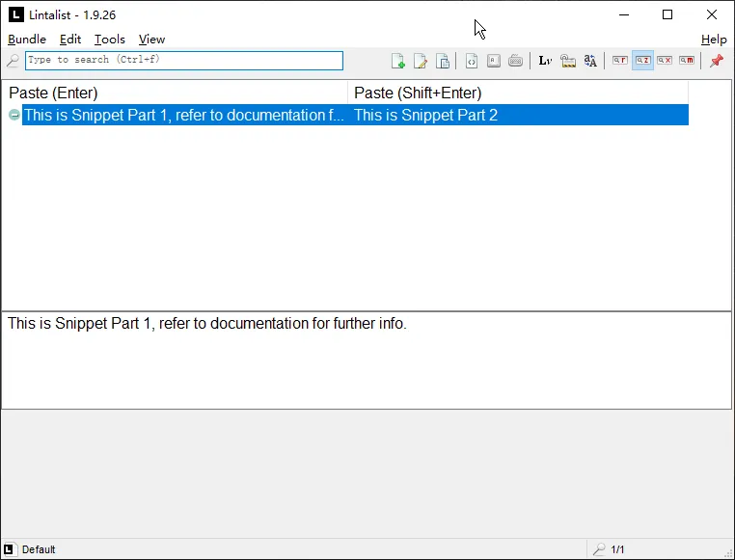
Task: Click the round minus icon beside snippet row
Action: click(14, 115)
